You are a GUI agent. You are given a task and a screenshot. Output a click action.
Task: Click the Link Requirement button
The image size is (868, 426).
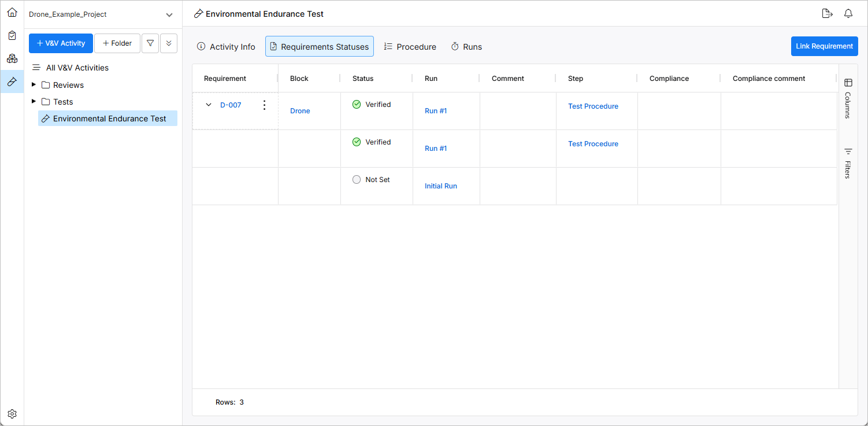[x=824, y=46]
